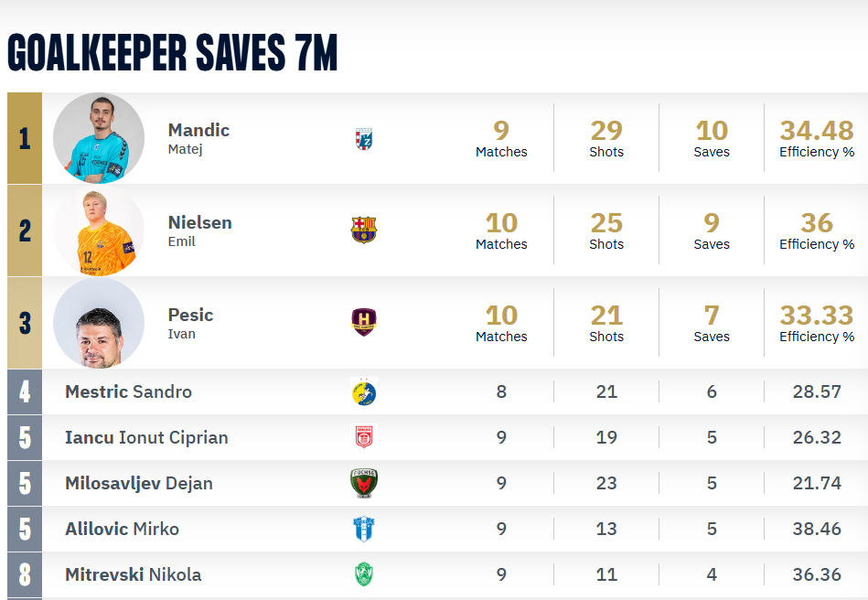Click Mandic's 34.48 efficiency value
The height and width of the screenshot is (600, 868).
(816, 132)
